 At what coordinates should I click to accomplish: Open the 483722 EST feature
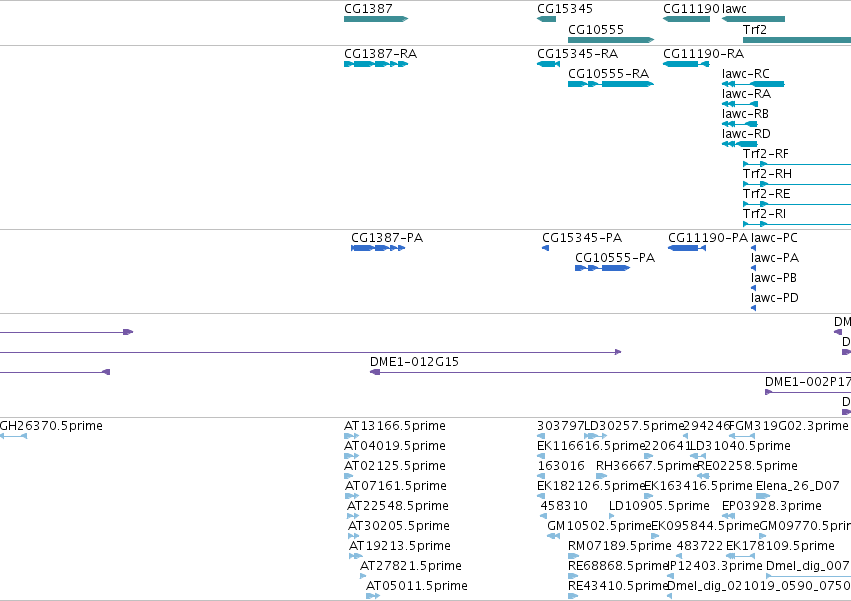(x=679, y=556)
